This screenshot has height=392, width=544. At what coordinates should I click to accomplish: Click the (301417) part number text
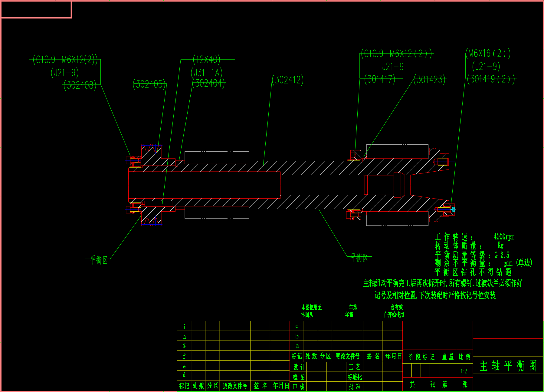380,79
